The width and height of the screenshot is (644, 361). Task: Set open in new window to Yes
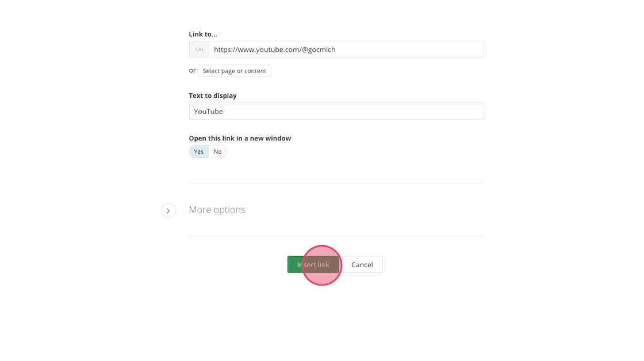199,152
